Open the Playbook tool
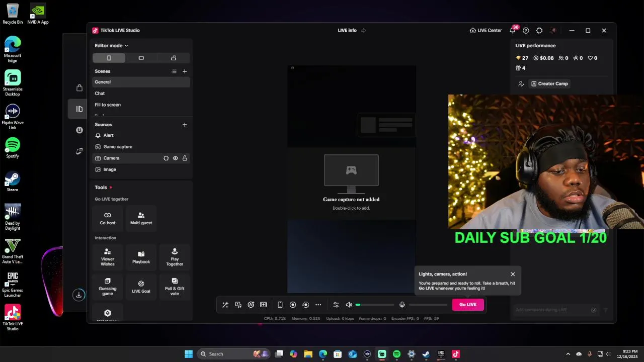644x362 pixels. point(141,257)
